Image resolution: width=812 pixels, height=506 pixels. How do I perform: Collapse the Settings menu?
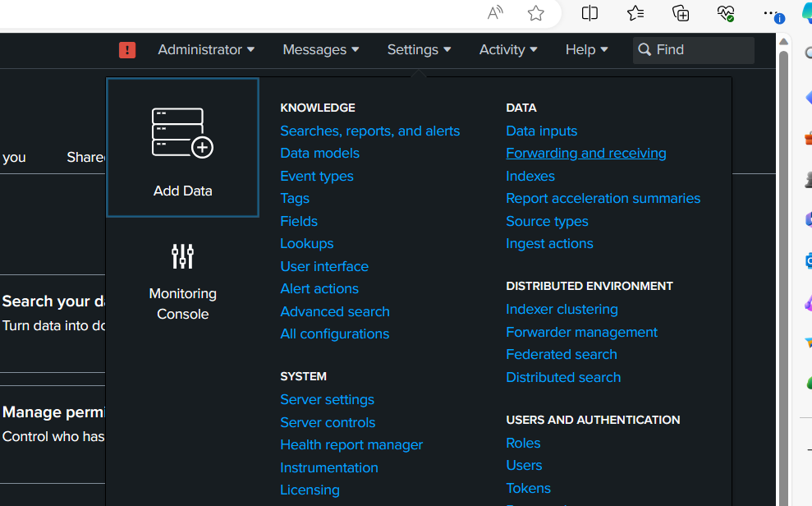click(419, 50)
